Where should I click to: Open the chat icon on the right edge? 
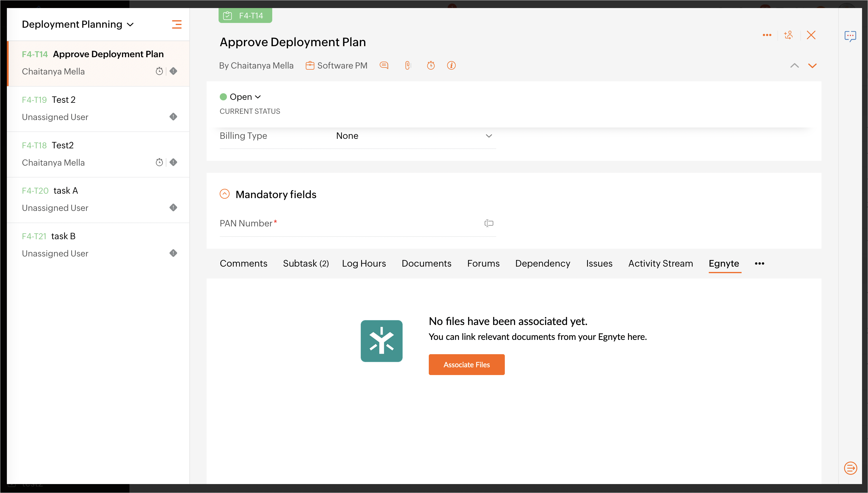[x=850, y=36]
